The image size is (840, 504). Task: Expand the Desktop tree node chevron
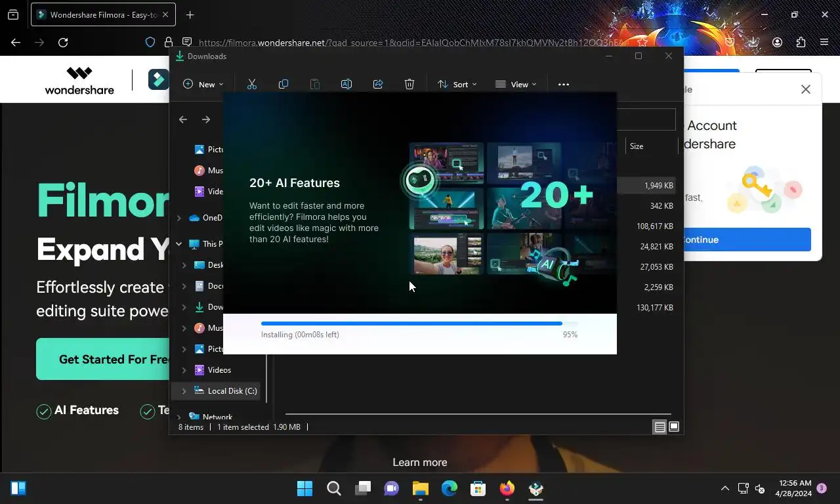[184, 265]
